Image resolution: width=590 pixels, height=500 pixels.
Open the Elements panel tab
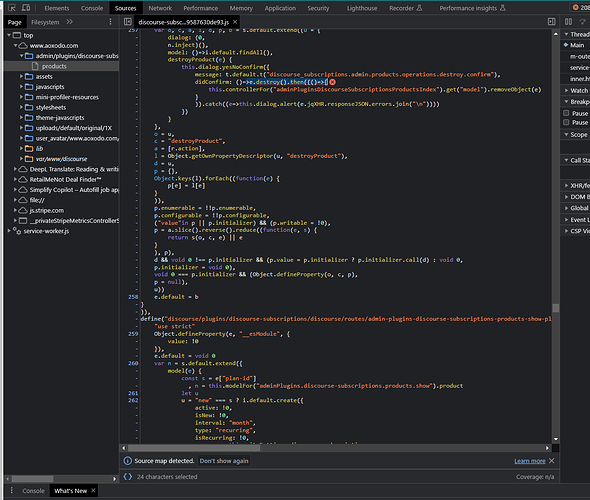click(x=57, y=8)
